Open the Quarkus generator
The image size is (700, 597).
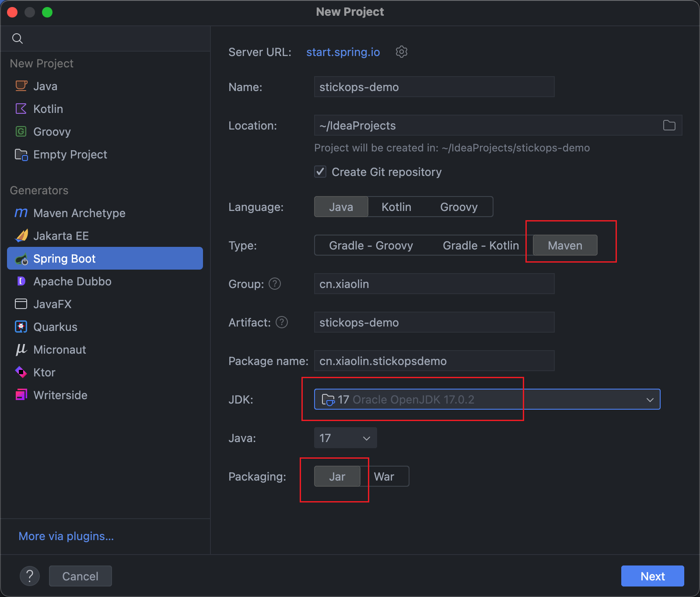click(x=56, y=327)
